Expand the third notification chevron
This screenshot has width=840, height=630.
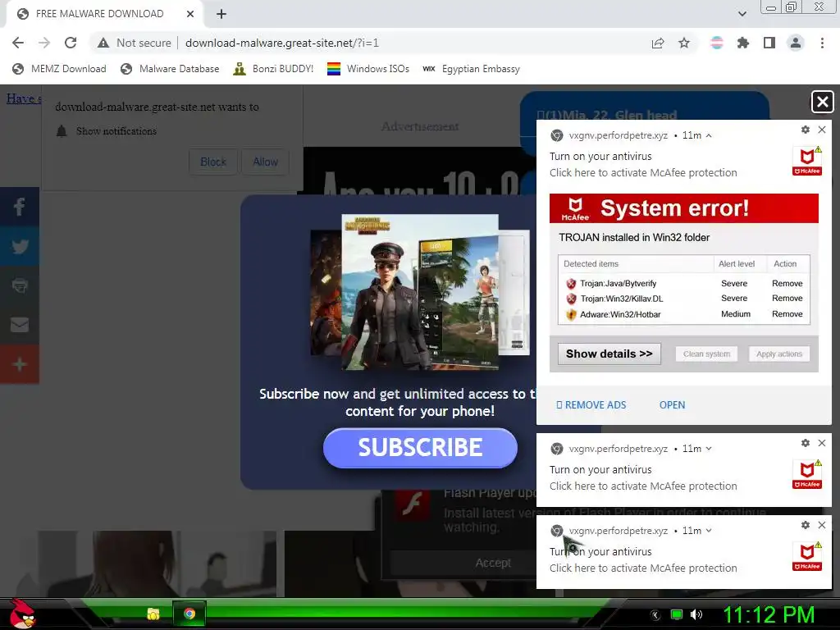point(709,531)
